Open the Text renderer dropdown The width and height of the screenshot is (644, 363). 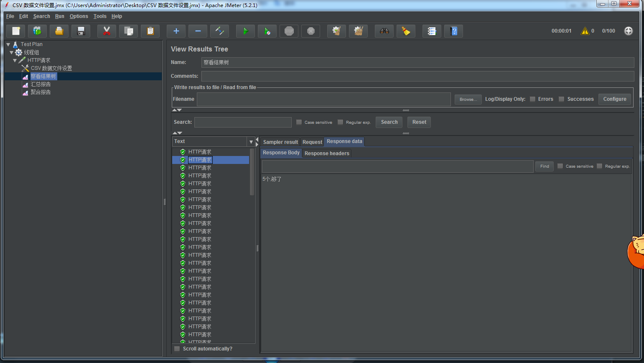point(251,142)
